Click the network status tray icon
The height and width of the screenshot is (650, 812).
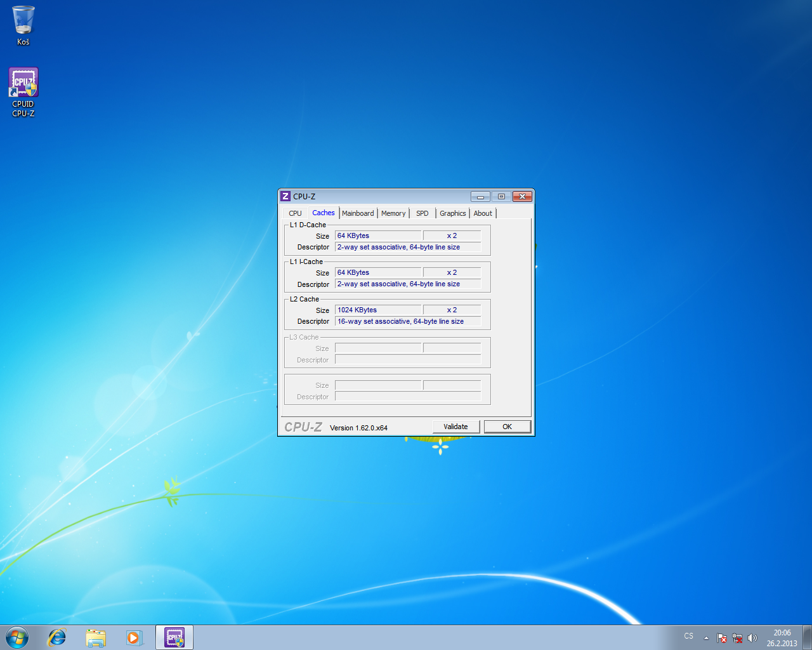click(x=737, y=638)
